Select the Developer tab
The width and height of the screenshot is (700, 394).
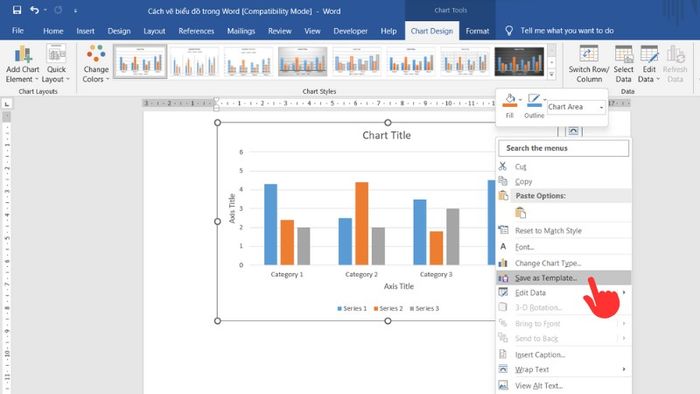(350, 31)
